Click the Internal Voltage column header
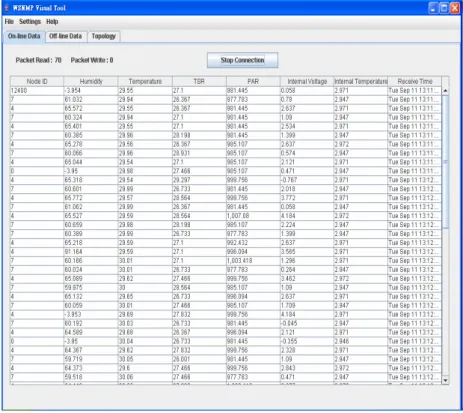463x413 pixels. [307, 81]
